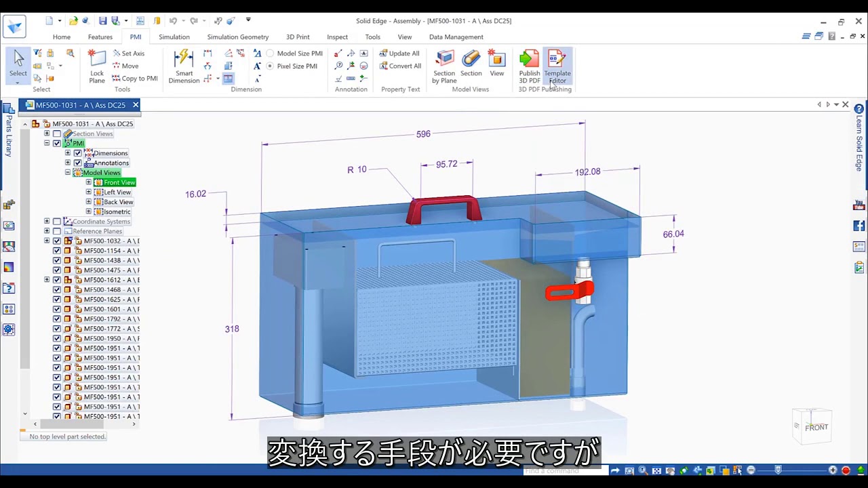Choose the Move tool in Tools group

(125, 66)
